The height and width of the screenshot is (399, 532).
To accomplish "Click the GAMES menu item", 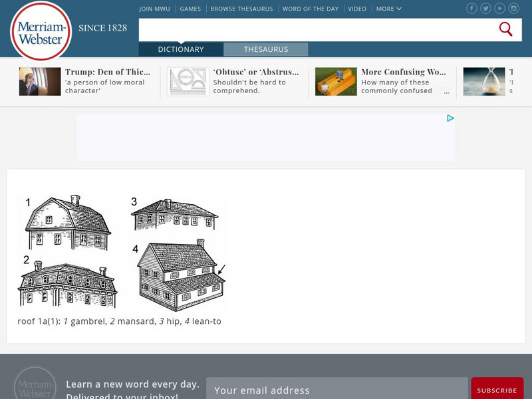I will coord(190,9).
